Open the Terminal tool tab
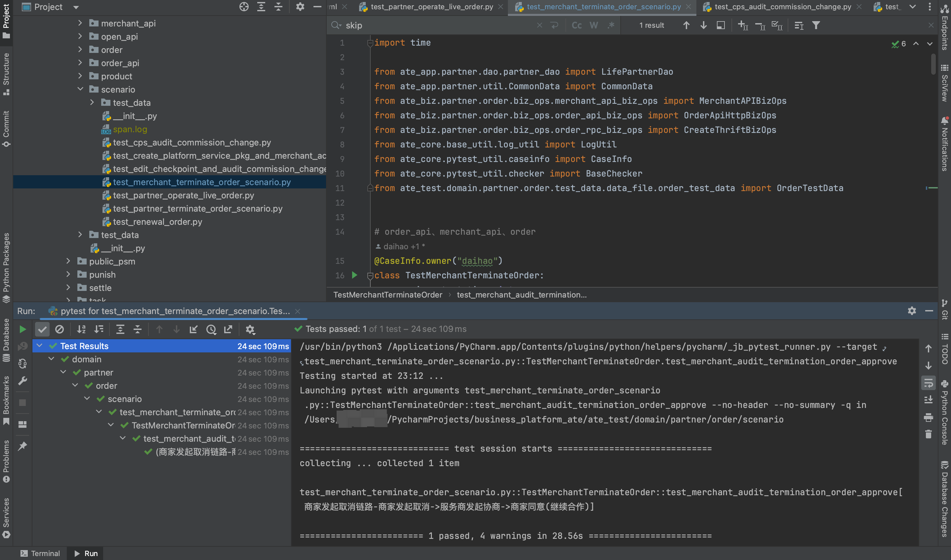 pos(40,553)
